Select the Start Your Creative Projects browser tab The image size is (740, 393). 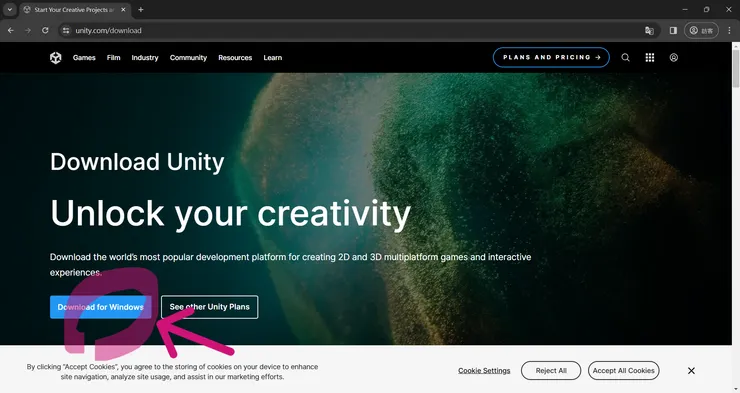click(x=75, y=9)
